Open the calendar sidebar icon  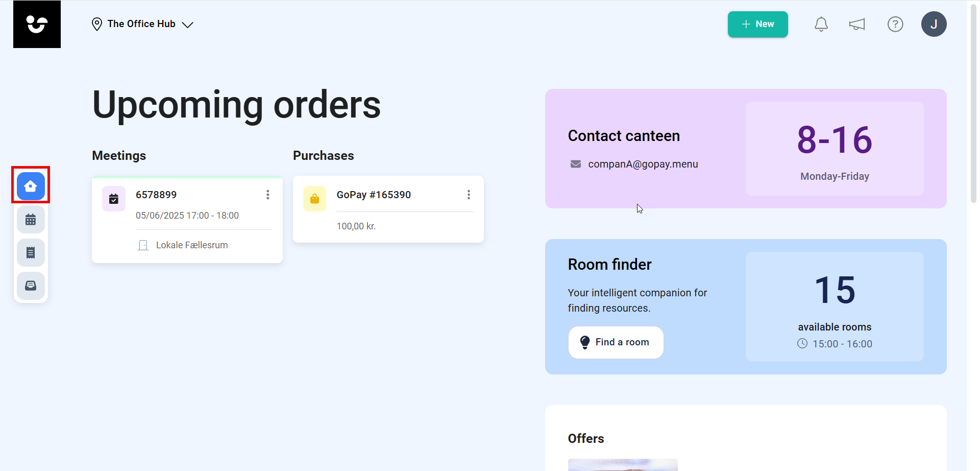31,220
